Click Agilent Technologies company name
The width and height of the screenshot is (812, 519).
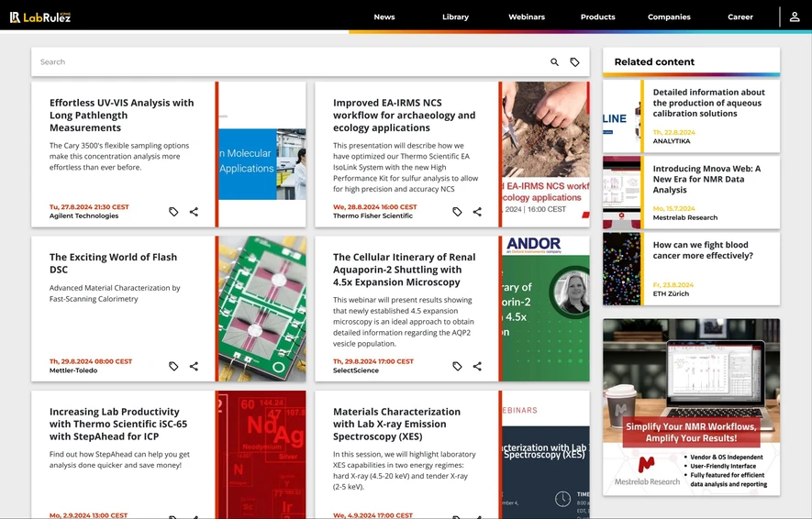coord(83,215)
